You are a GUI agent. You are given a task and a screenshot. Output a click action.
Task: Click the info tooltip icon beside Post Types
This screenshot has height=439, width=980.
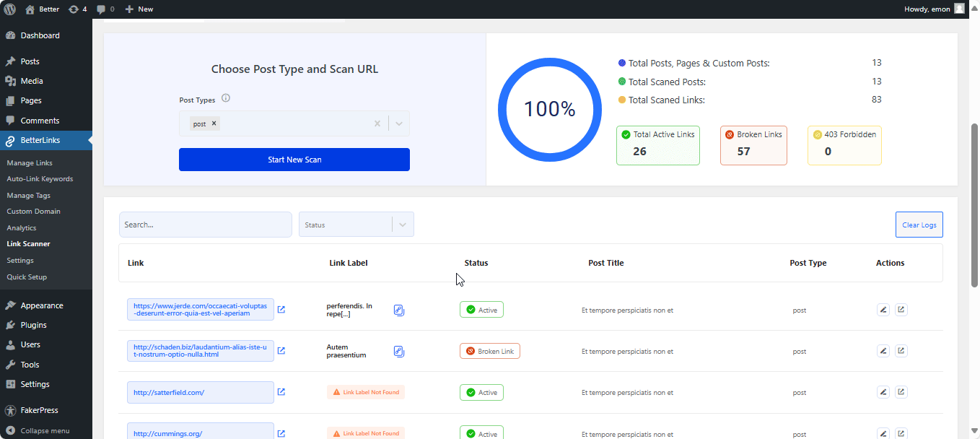225,98
